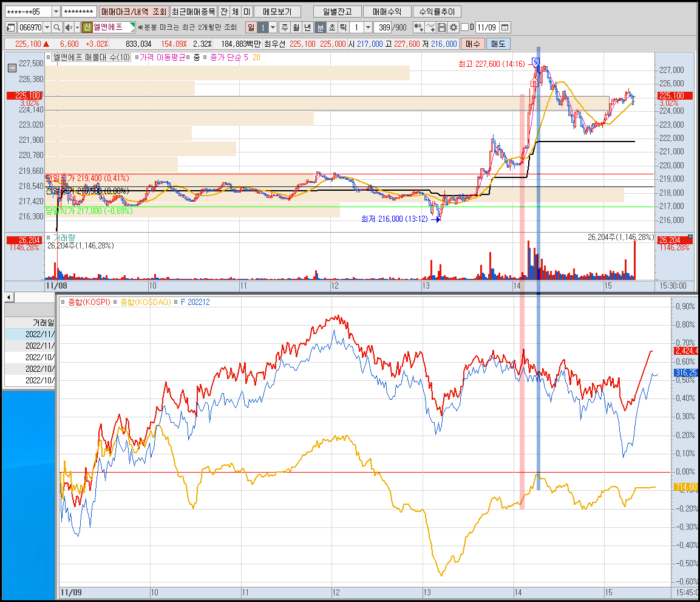700x602 pixels.
Task: Select the 초 seconds period tab
Action: [332, 28]
